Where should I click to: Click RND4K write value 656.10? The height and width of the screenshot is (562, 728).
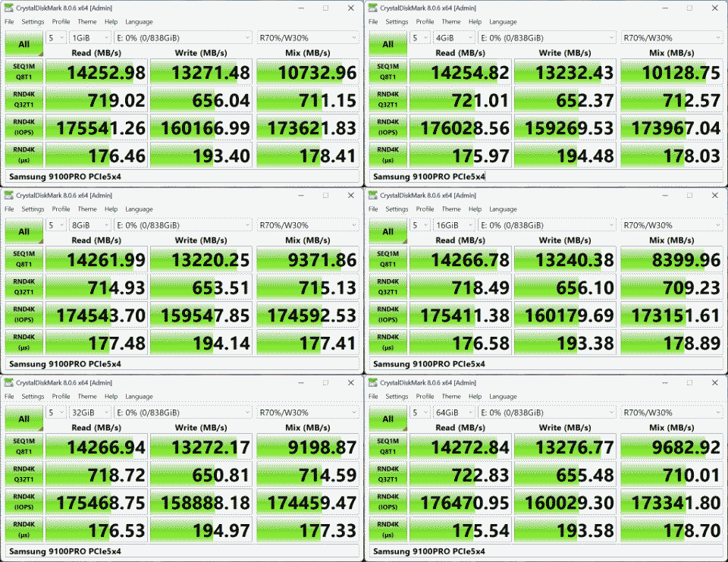(x=585, y=288)
